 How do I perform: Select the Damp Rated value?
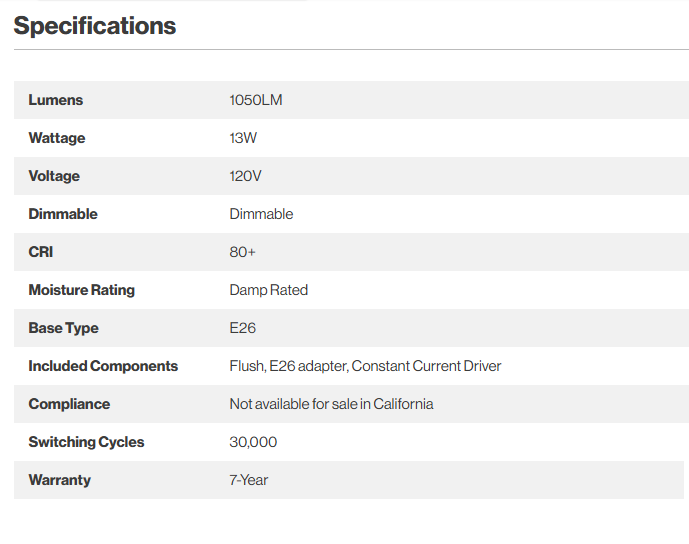tap(268, 290)
